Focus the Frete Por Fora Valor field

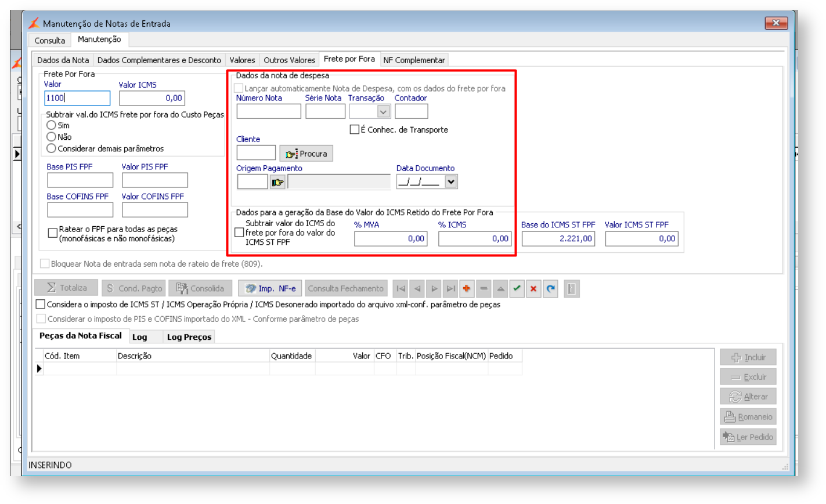77,98
